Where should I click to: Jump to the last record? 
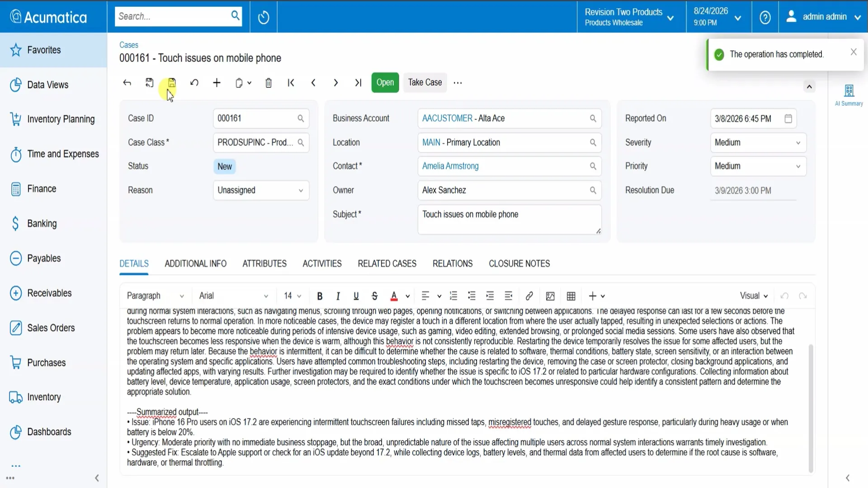(358, 83)
